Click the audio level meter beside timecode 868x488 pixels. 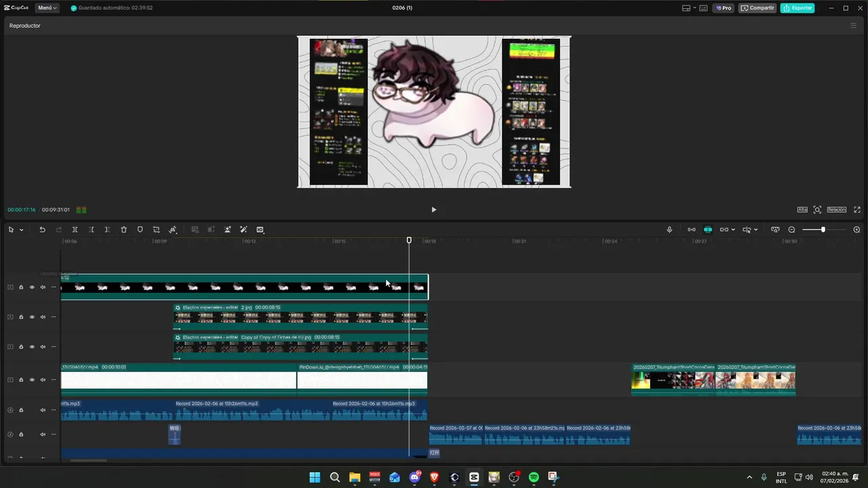pyautogui.click(x=81, y=209)
